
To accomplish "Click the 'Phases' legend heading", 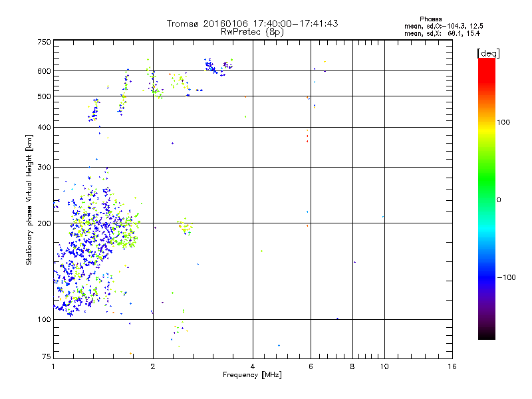I will [x=430, y=19].
